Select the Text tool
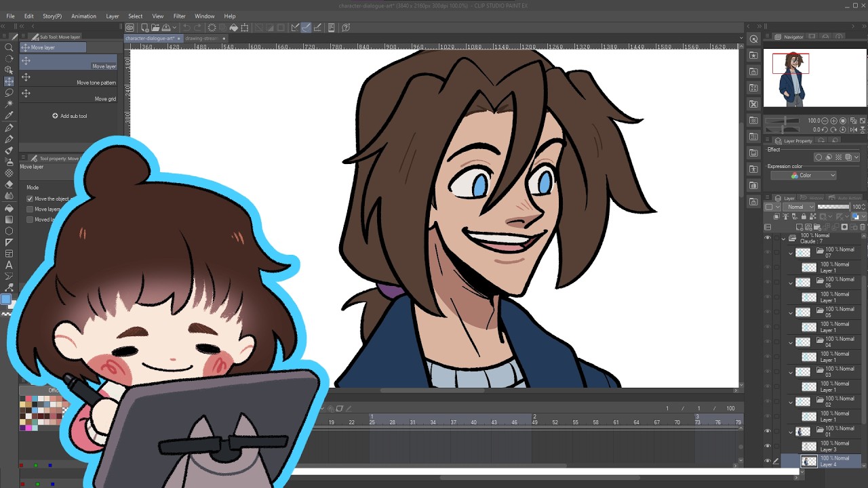 click(x=9, y=265)
